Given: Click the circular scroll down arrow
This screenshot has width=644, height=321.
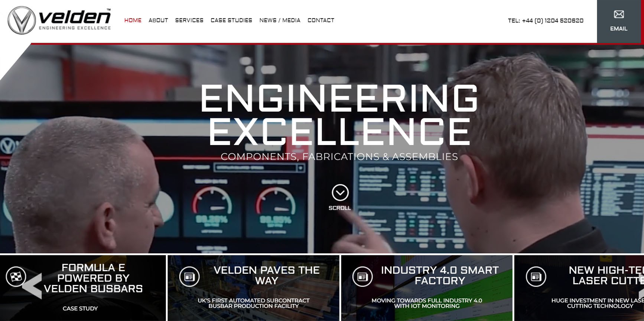Looking at the screenshot, I should pyautogui.click(x=340, y=193).
